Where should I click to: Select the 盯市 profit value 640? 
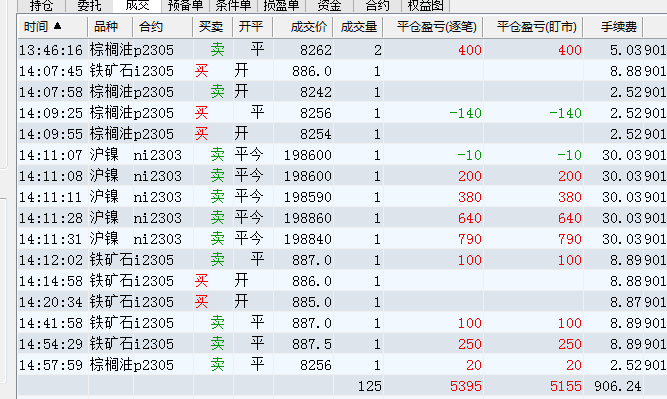(570, 218)
